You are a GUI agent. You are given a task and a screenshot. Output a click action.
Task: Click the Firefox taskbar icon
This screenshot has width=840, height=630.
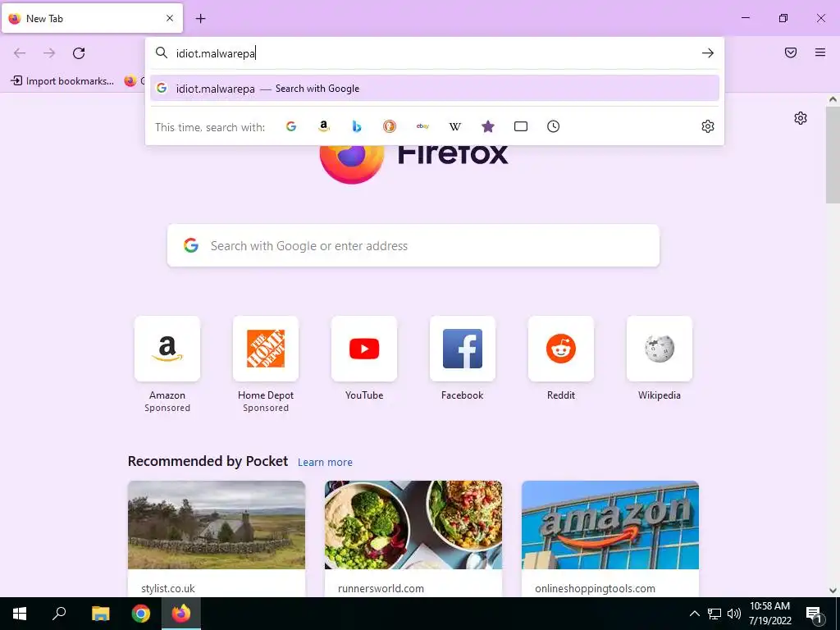pyautogui.click(x=181, y=614)
